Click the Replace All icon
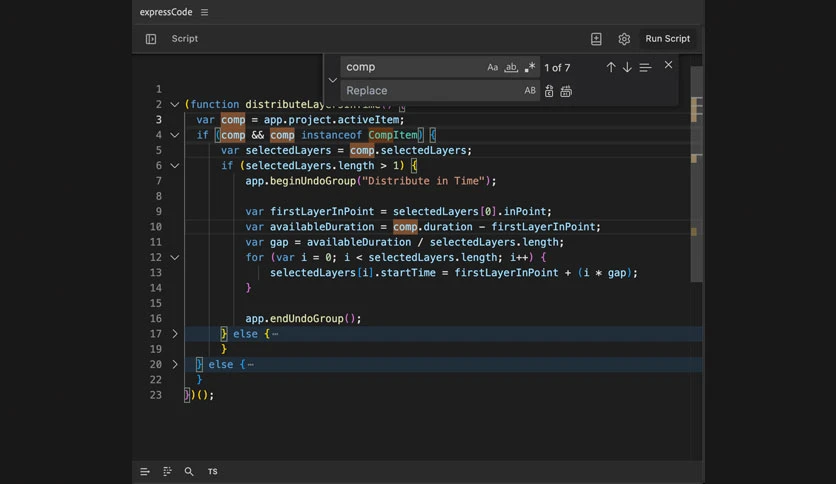The height and width of the screenshot is (484, 836). (x=566, y=91)
